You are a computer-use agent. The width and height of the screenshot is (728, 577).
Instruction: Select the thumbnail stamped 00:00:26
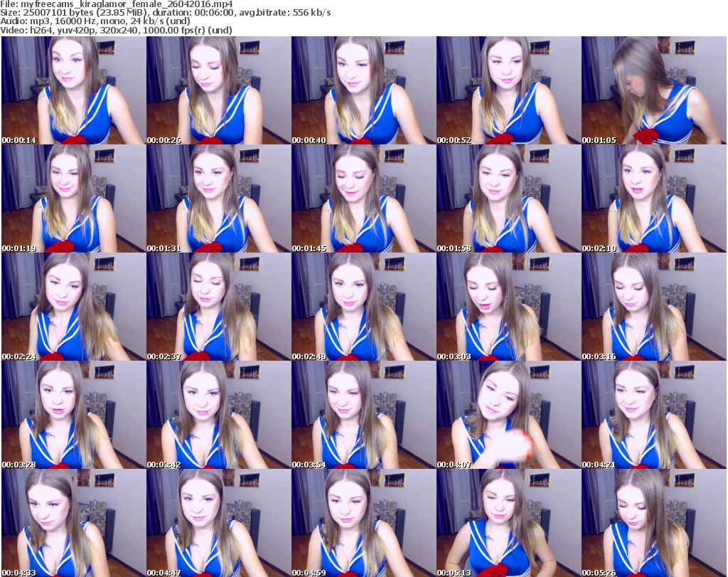click(x=219, y=90)
